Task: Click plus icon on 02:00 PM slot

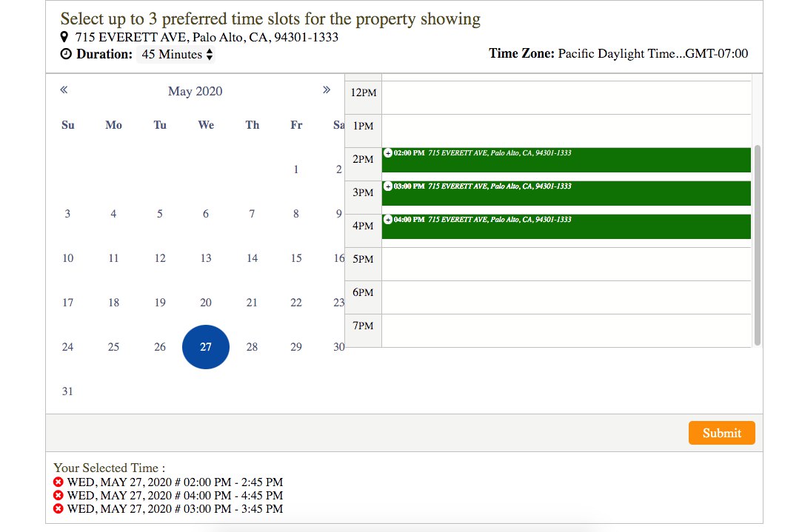Action: [388, 153]
